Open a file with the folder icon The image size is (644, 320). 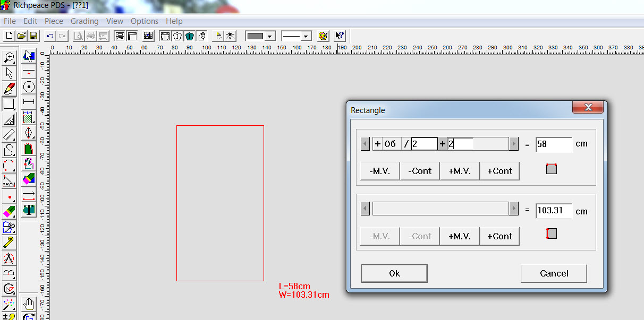21,36
